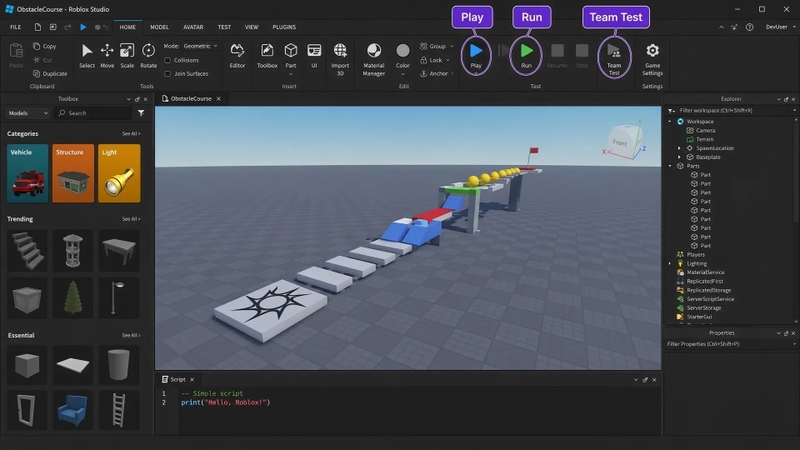Click Import 3D

[x=340, y=59]
